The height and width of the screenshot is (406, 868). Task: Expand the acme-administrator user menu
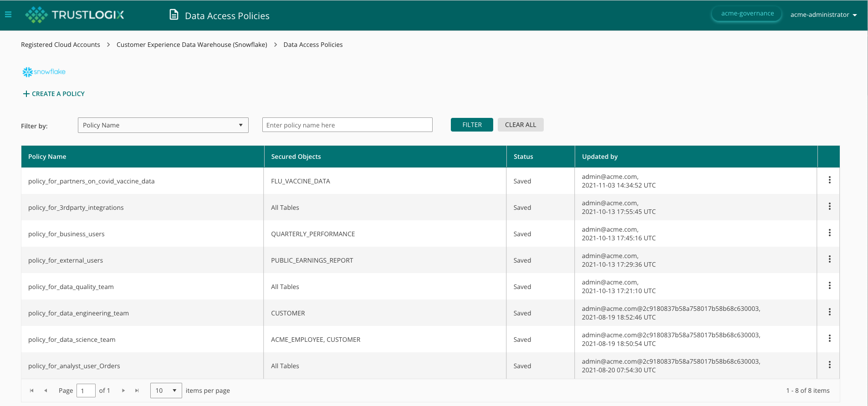coord(823,15)
